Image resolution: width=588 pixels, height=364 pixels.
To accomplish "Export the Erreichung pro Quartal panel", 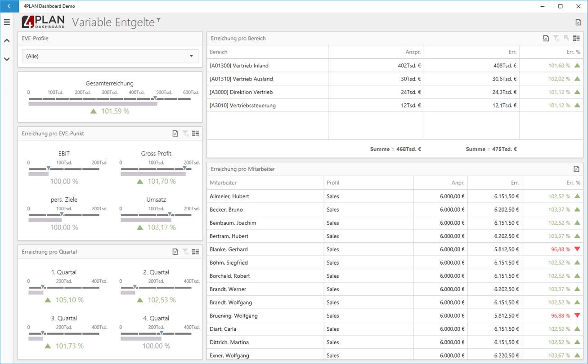I will coord(175,252).
